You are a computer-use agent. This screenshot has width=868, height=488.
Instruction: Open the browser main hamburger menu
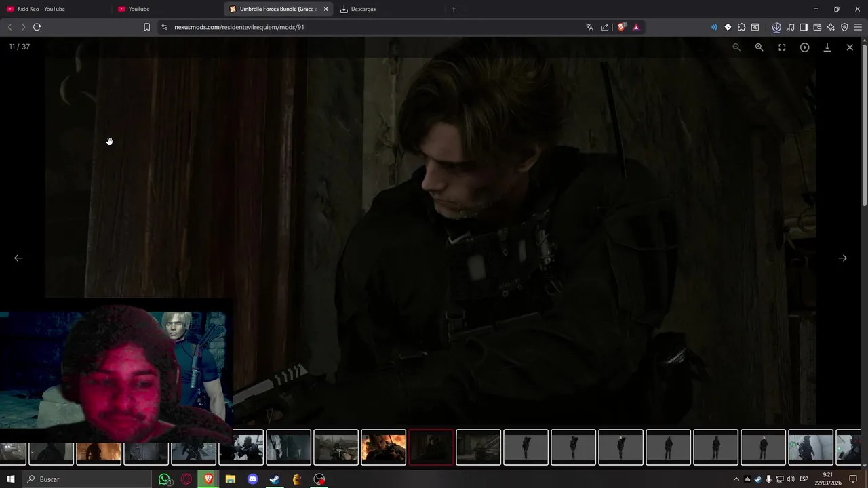point(858,27)
